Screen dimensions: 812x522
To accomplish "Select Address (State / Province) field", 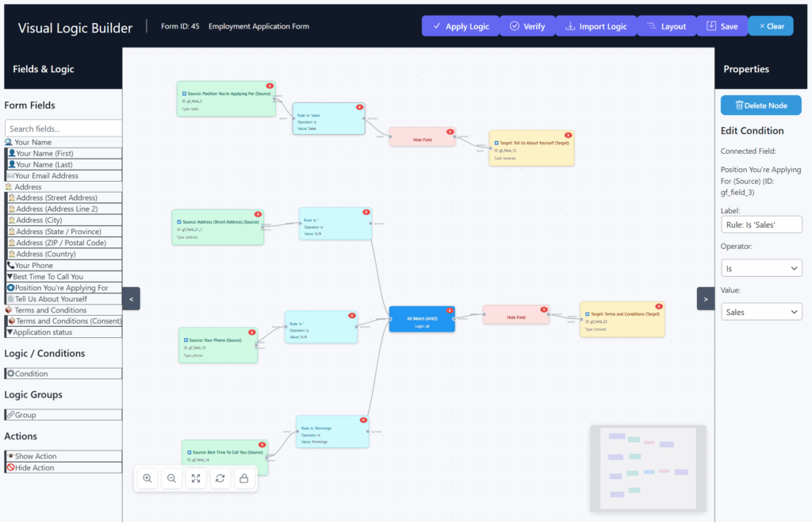I will [x=63, y=232].
